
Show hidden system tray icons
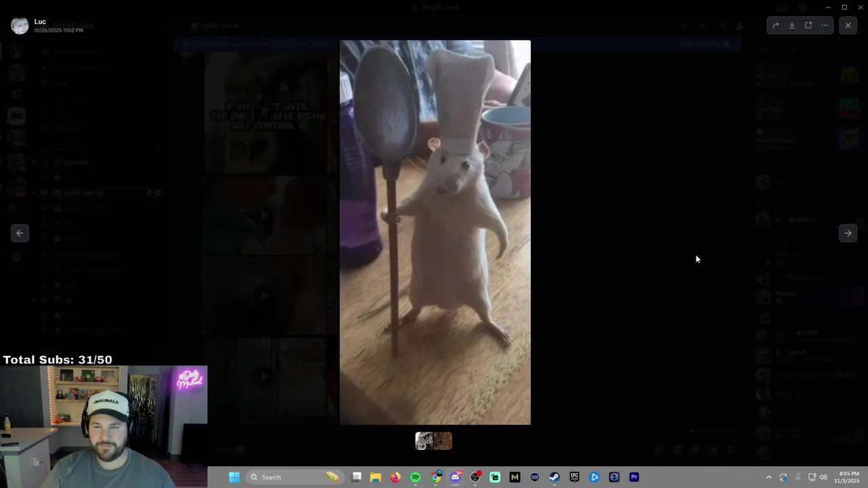pos(768,477)
